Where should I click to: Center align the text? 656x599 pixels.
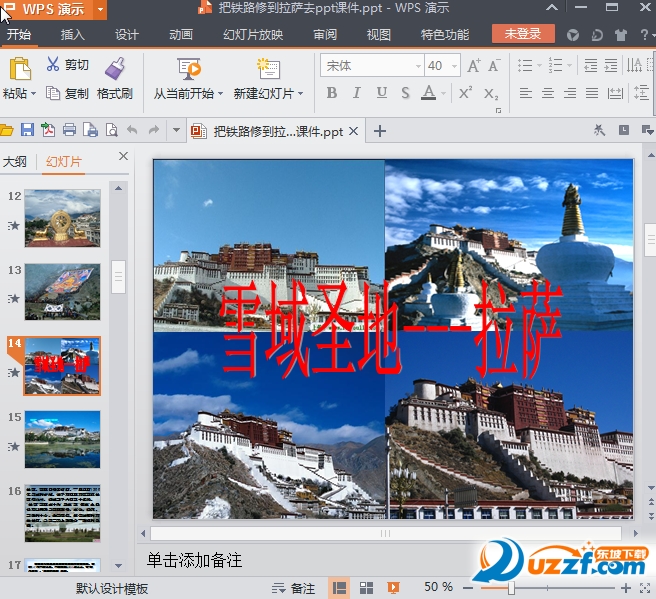pyautogui.click(x=548, y=92)
